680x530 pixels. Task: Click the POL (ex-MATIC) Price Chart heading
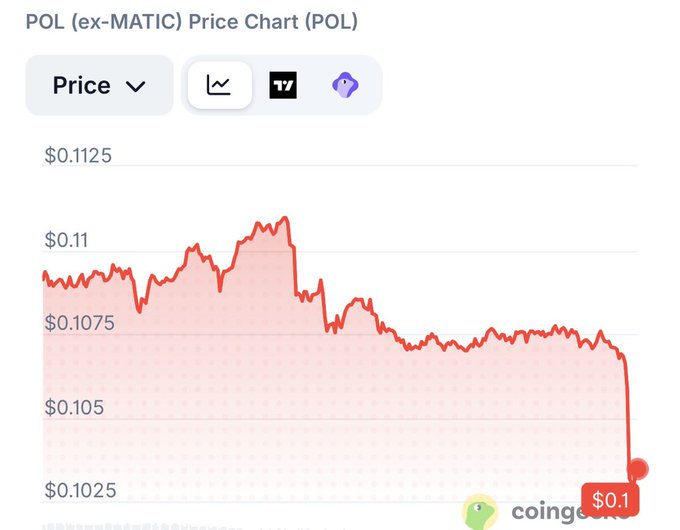(x=192, y=22)
